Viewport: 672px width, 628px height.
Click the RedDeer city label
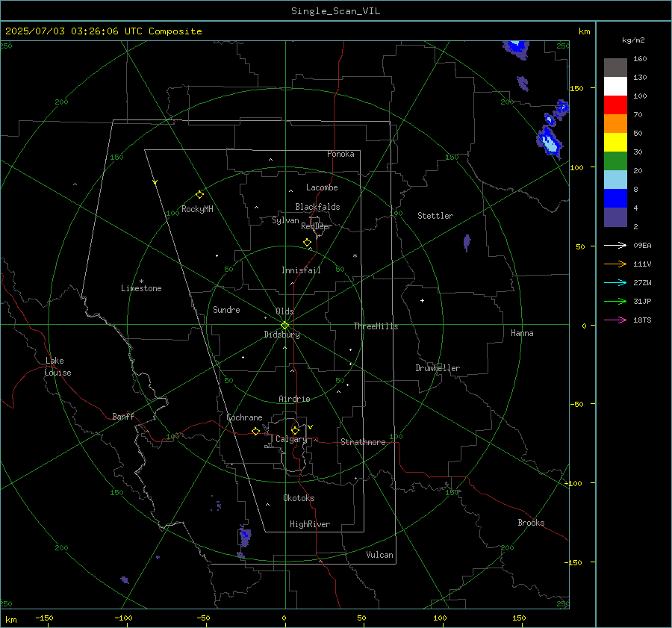pyautogui.click(x=317, y=226)
